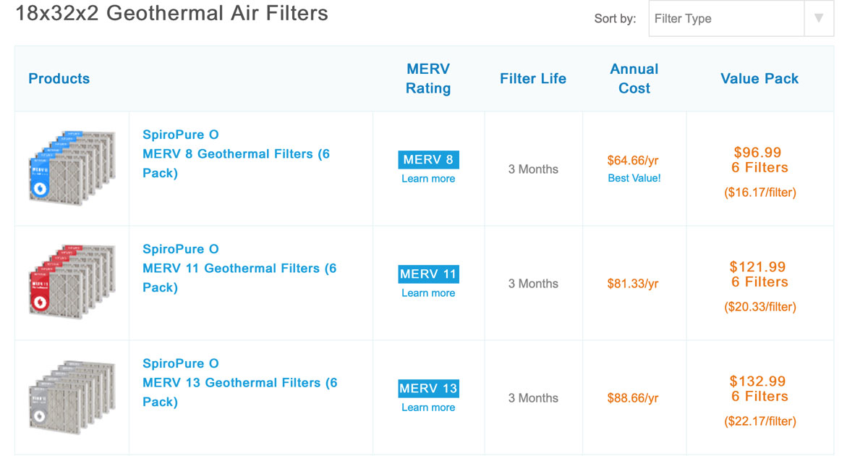The height and width of the screenshot is (456, 868).
Task: Select the Products column header
Action: [59, 78]
